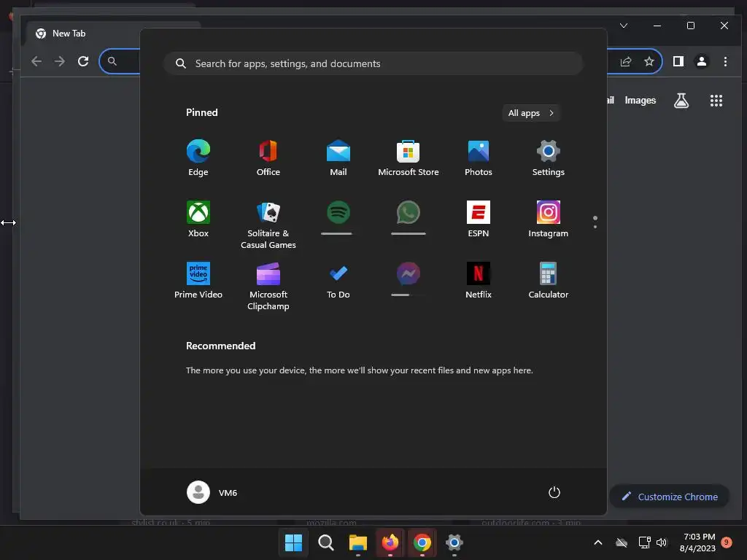747x560 pixels.
Task: Launch the Xbox app
Action: tap(198, 219)
